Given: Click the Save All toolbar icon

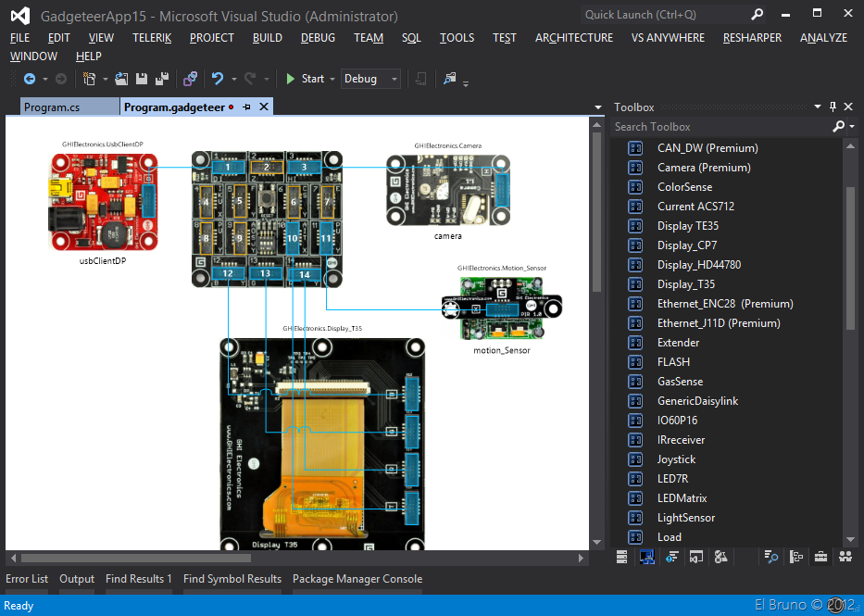Looking at the screenshot, I should (161, 80).
